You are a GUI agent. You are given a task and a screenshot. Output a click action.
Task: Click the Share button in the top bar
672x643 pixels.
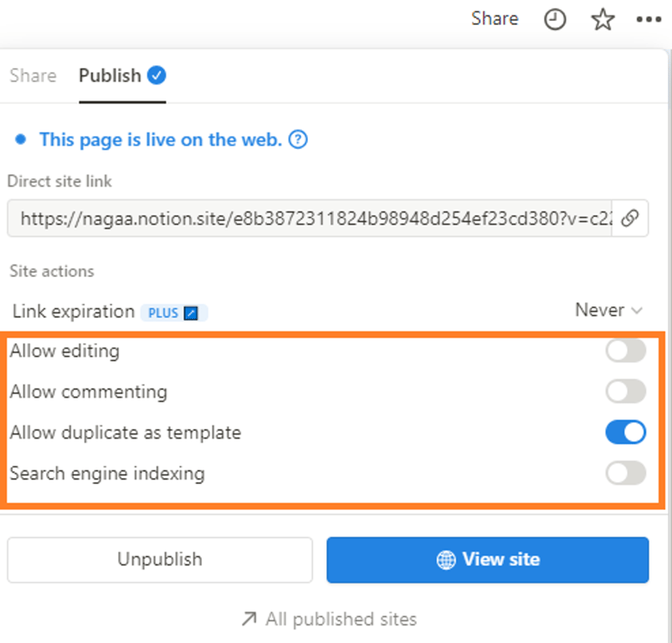(495, 18)
